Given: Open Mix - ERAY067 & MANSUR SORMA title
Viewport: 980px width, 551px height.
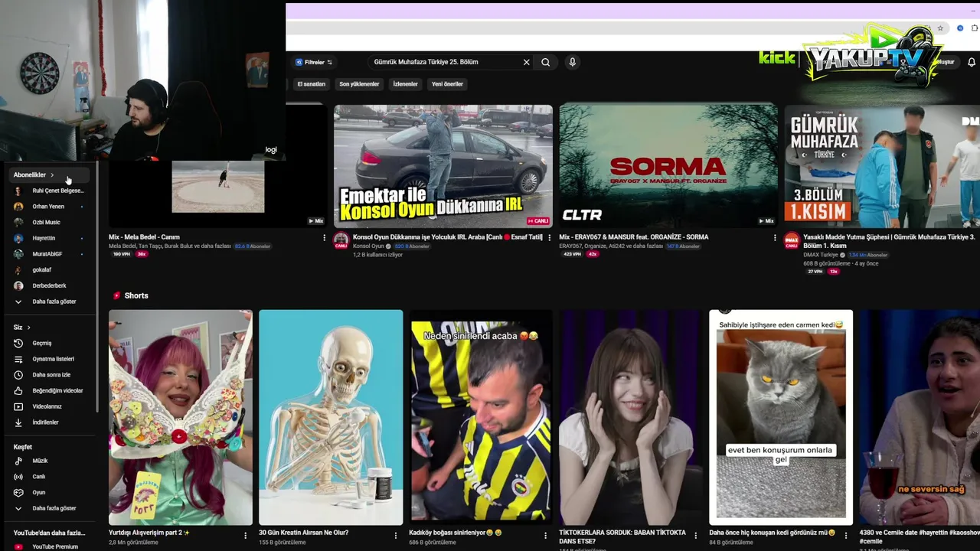Looking at the screenshot, I should [x=633, y=237].
